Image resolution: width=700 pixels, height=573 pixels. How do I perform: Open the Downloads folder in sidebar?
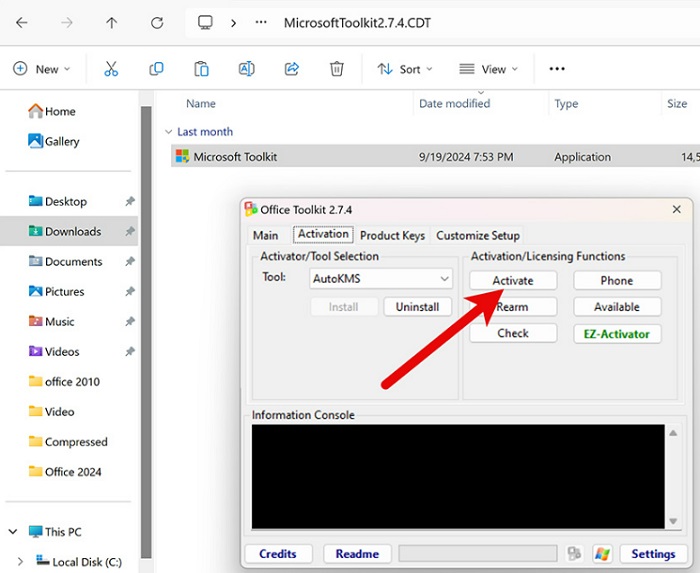click(x=65, y=231)
